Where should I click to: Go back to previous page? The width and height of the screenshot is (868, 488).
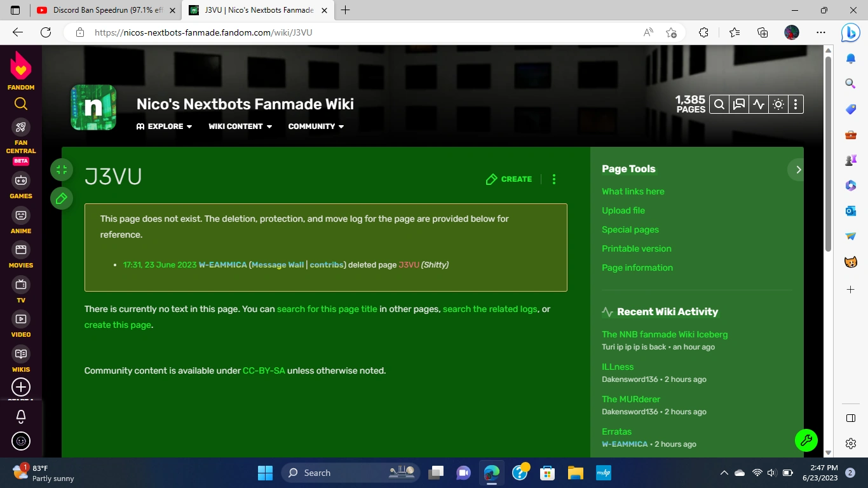18,32
